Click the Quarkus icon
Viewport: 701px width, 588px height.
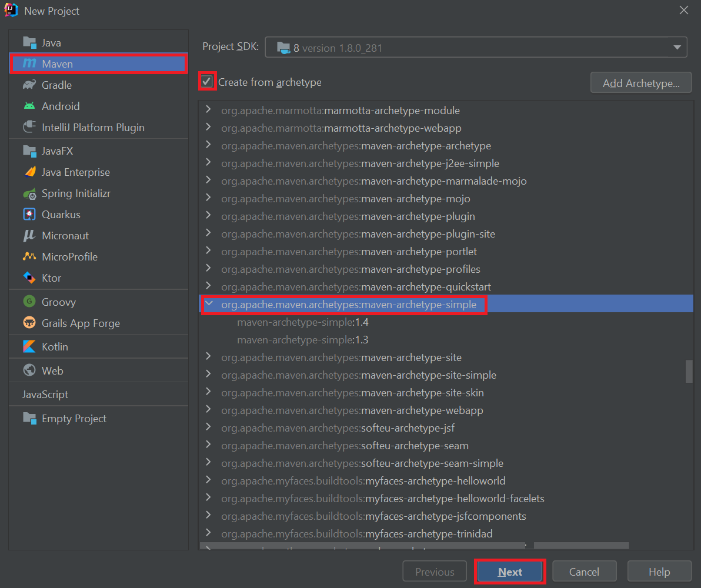click(29, 215)
